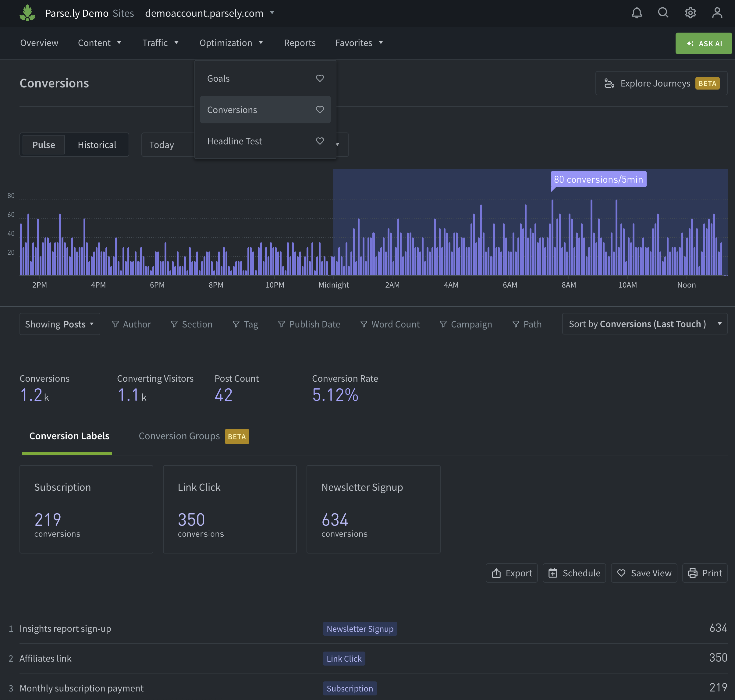Click the Newsletter Signup label card
Screen dimensions: 735x700
pos(373,509)
